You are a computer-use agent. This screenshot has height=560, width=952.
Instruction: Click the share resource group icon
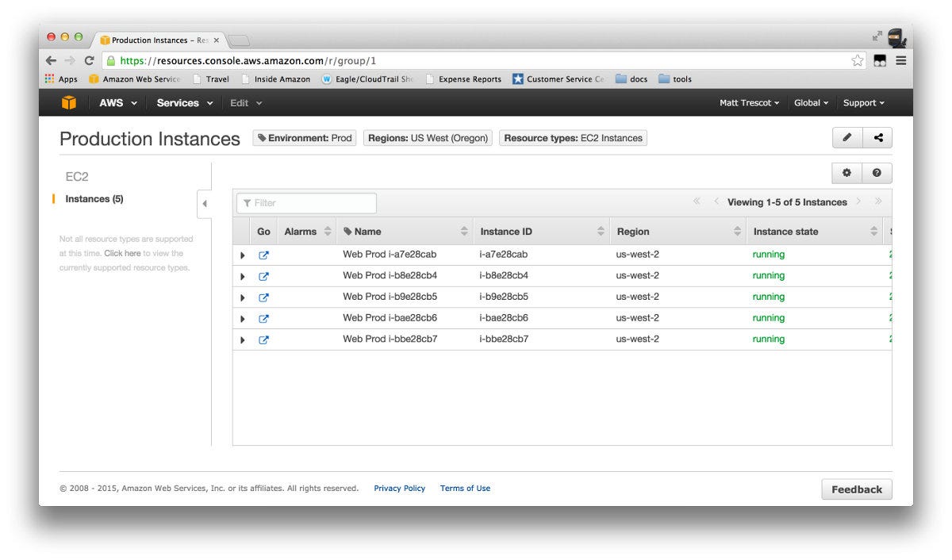pos(877,137)
